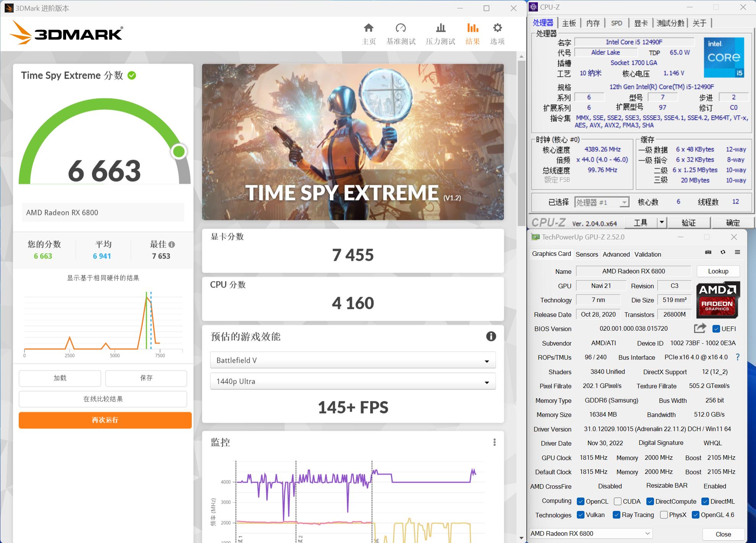
Task: Click the orange run again button
Action: (x=105, y=420)
